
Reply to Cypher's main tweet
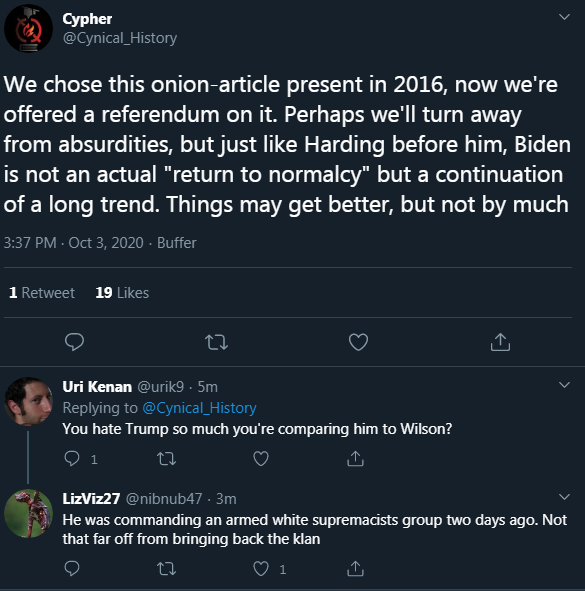(74, 342)
